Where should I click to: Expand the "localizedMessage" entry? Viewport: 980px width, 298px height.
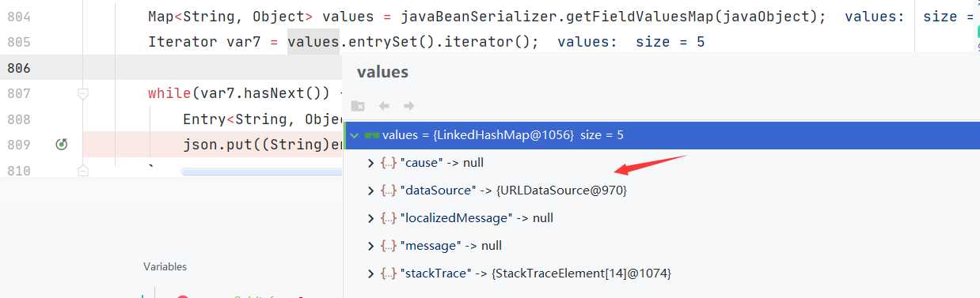tap(370, 218)
